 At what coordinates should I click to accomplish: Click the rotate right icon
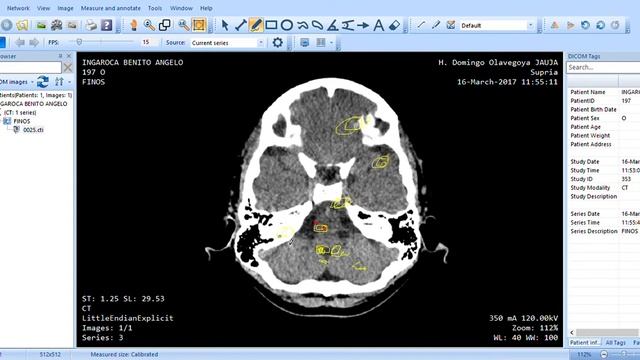(x=600, y=25)
